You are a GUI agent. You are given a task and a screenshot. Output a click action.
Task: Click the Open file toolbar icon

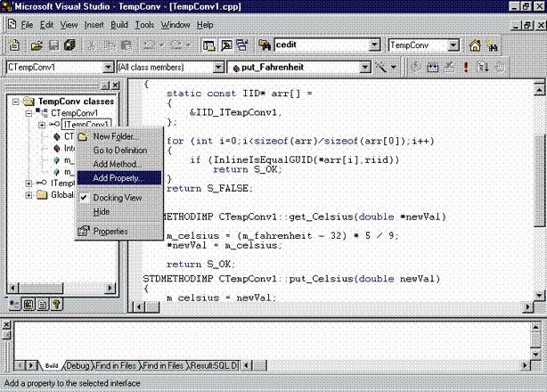(x=37, y=45)
